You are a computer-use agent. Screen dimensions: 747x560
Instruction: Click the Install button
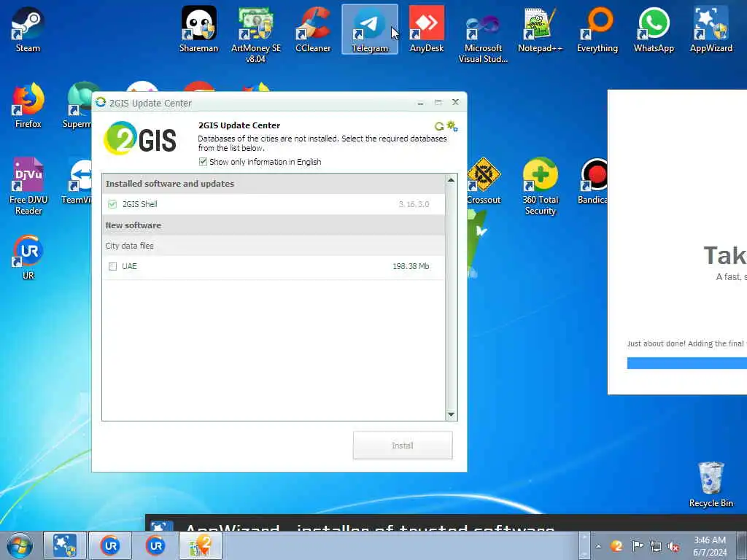point(403,446)
